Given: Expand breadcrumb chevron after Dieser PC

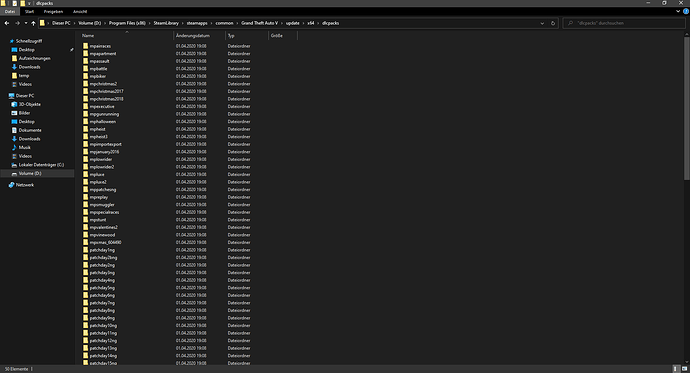Looking at the screenshot, I should 74,23.
